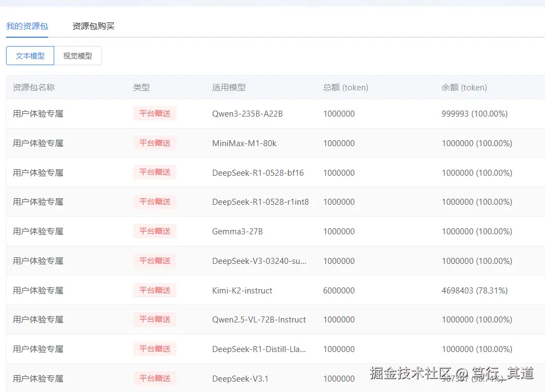
Task: Click the 1000000 (100.00%) balance for Gemma3-27B
Action: [x=477, y=232]
